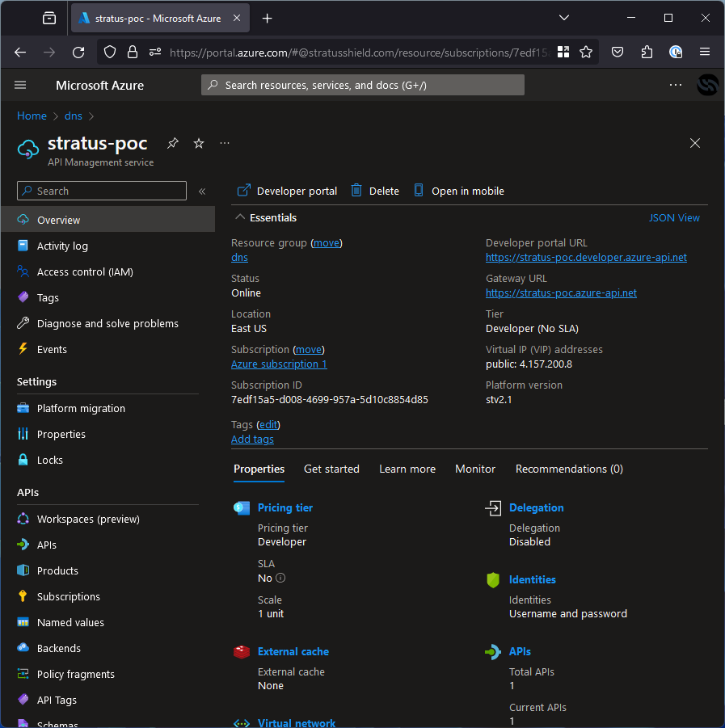The width and height of the screenshot is (725, 728).
Task: Open the Delegation heading link
Action: (x=537, y=507)
